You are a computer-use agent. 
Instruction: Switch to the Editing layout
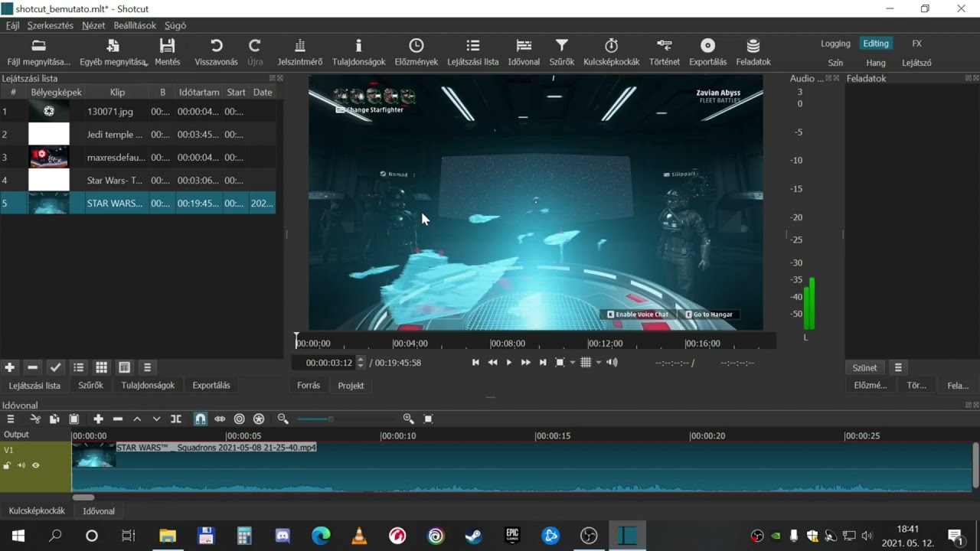click(876, 44)
